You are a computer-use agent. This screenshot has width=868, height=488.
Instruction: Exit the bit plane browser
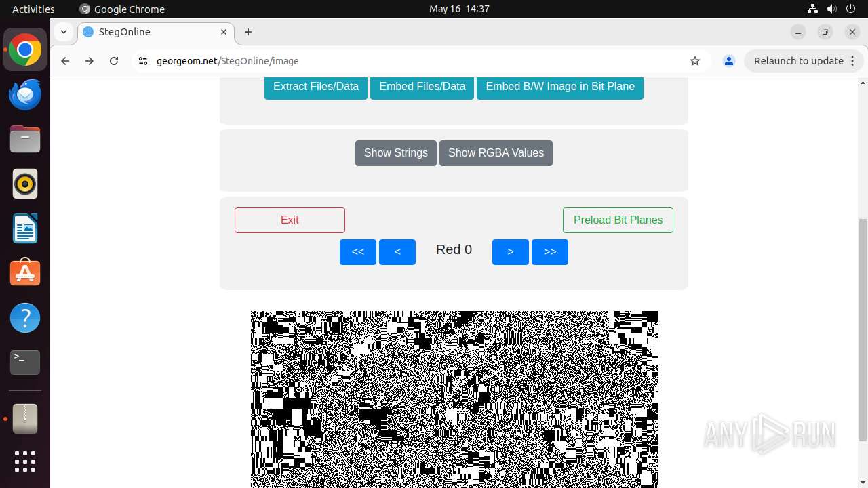[290, 220]
